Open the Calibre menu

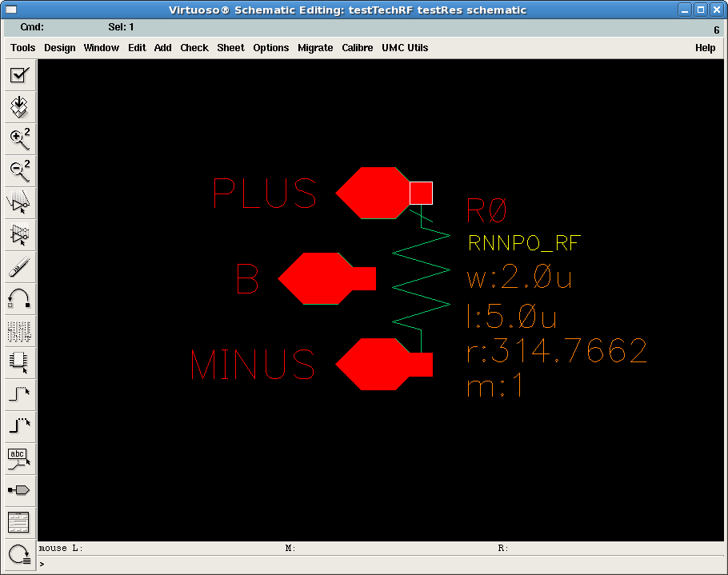(x=357, y=48)
